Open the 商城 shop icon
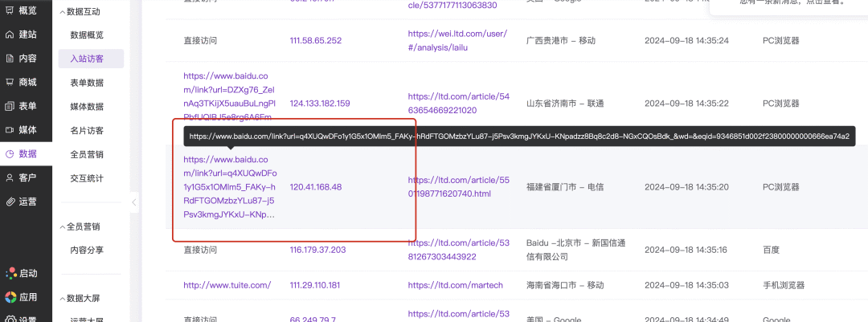Screen dimensions: 868x322 (10, 83)
